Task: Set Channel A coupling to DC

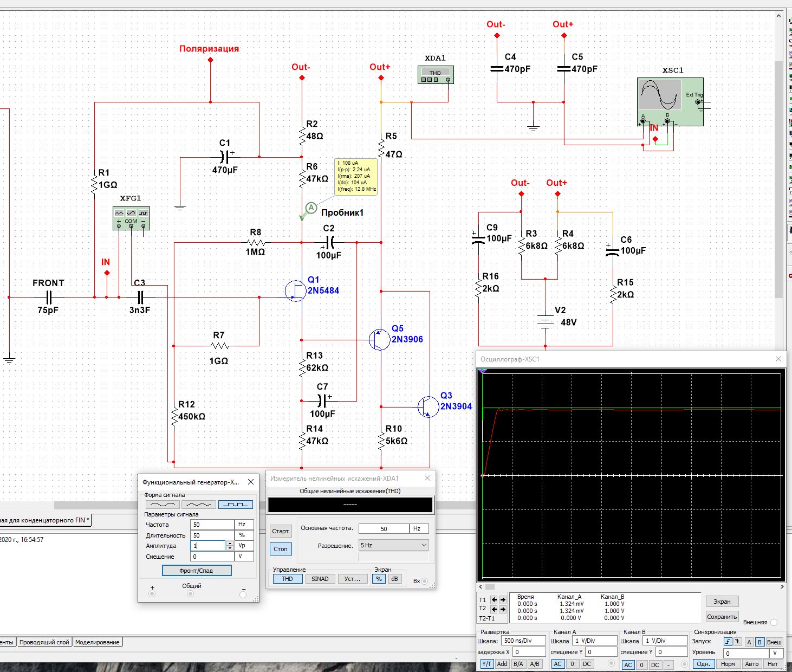Action: coord(587,664)
